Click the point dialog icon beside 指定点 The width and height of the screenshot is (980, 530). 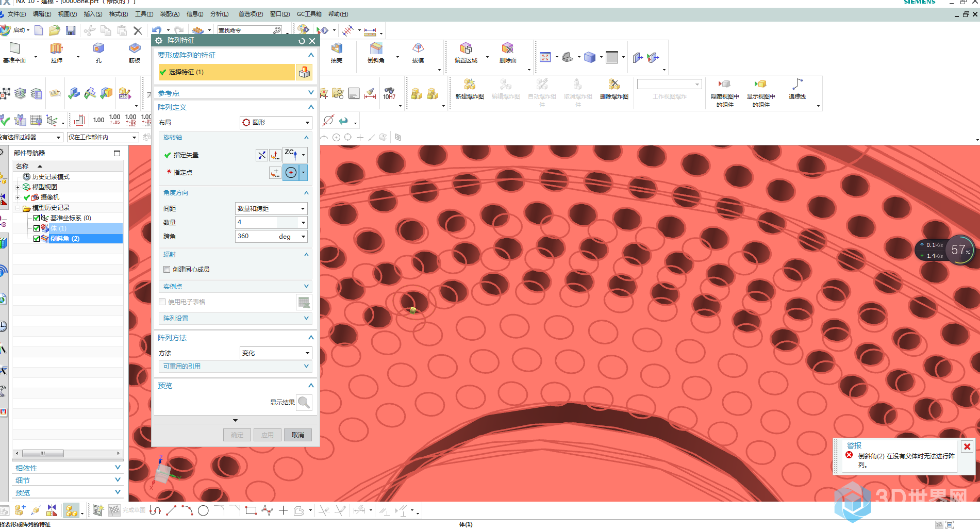[275, 173]
